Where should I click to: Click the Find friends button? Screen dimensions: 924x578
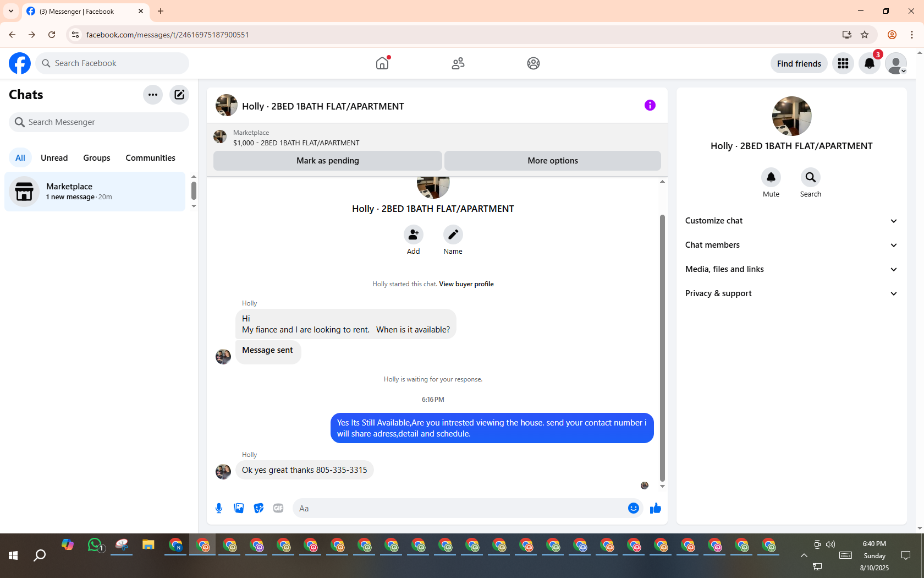(x=799, y=63)
